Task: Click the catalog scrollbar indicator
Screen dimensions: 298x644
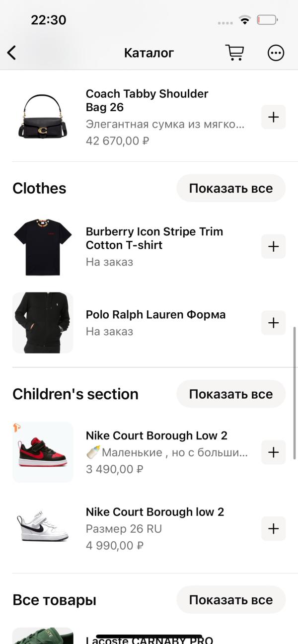Action: 296,393
